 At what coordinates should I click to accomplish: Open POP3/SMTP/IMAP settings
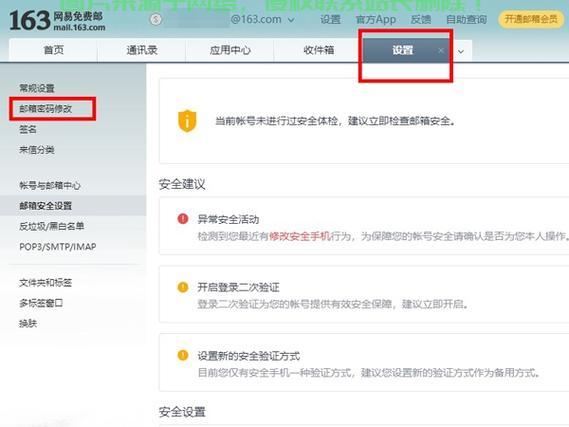58,247
